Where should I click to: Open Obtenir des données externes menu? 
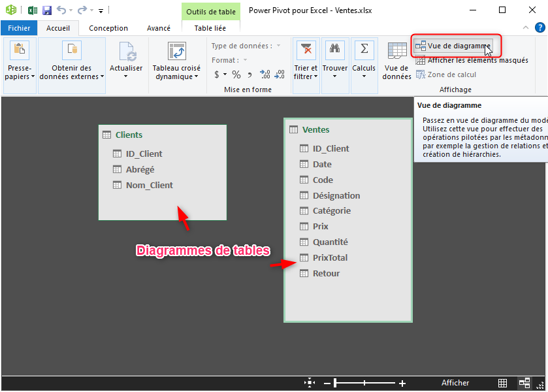72,66
